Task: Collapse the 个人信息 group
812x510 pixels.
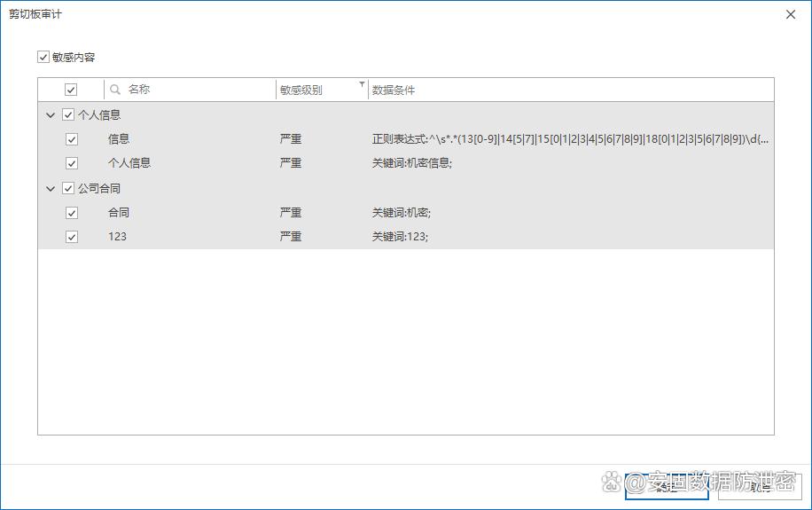Action: pyautogui.click(x=51, y=115)
